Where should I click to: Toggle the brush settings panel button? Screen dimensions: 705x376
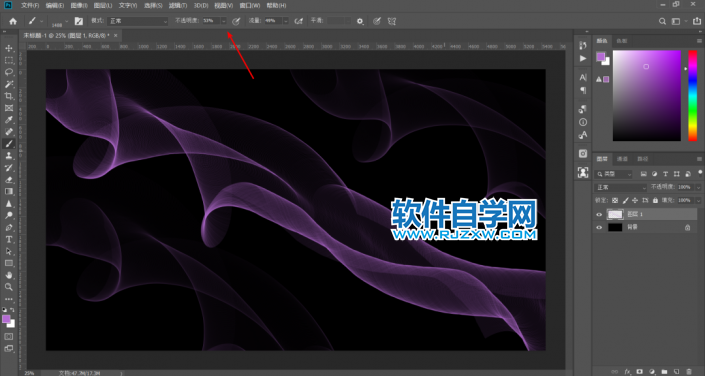pos(79,21)
